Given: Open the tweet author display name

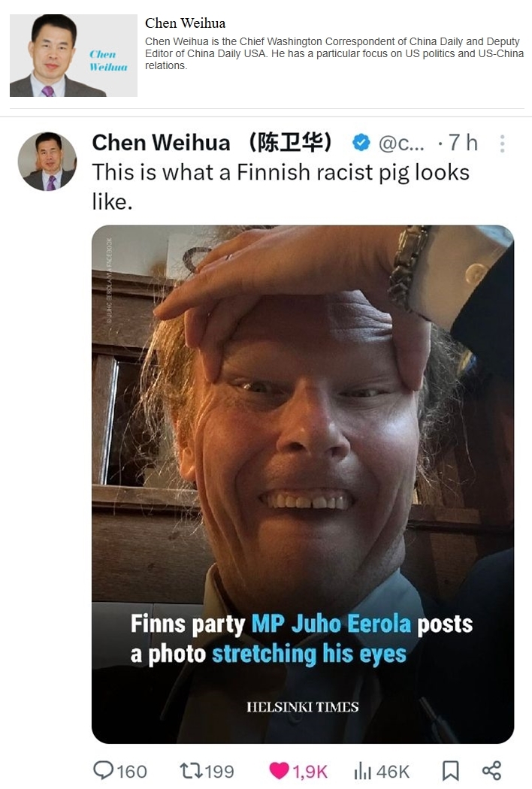Looking at the screenshot, I should (x=211, y=143).
